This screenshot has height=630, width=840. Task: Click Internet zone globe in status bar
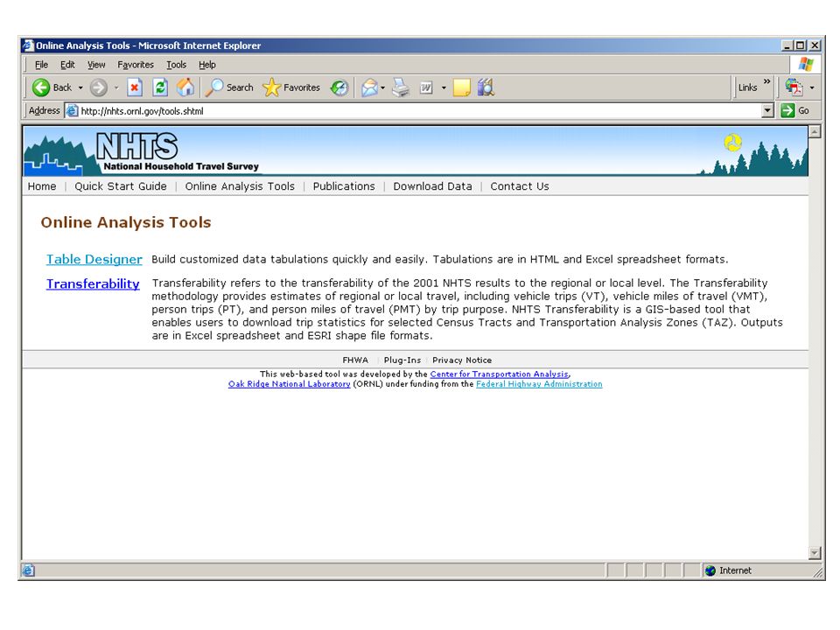[710, 570]
